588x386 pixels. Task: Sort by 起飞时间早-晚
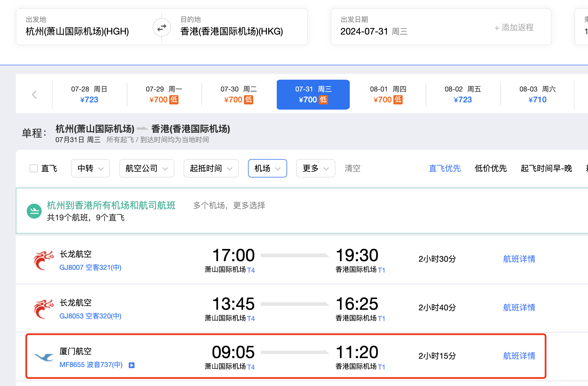(546, 168)
